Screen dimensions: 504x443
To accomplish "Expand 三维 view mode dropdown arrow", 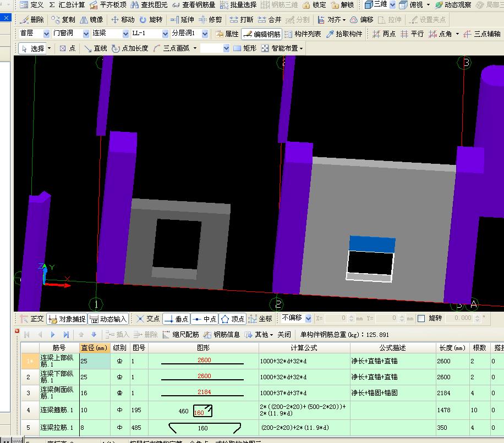I will (392, 5).
